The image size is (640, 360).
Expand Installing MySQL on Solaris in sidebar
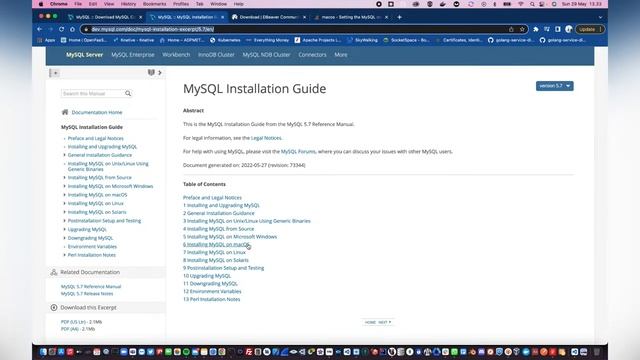point(64,212)
